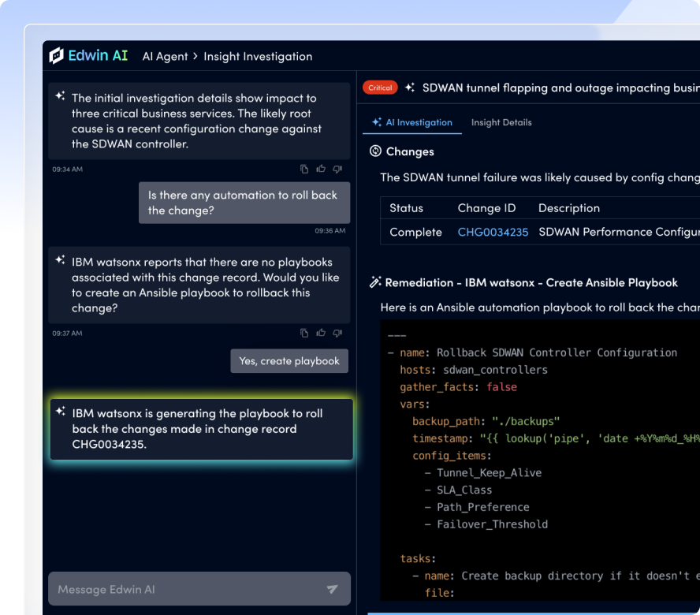Thumbs down the 09:34 AM message
The height and width of the screenshot is (615, 700).
coord(337,169)
